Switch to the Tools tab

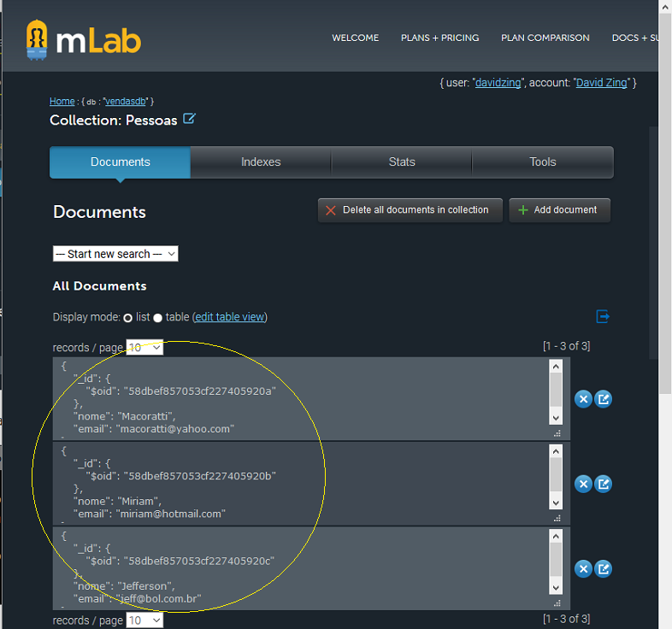(543, 162)
